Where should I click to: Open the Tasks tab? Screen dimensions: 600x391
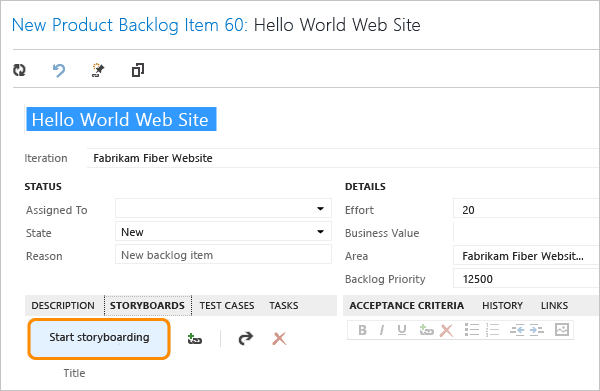click(x=284, y=305)
